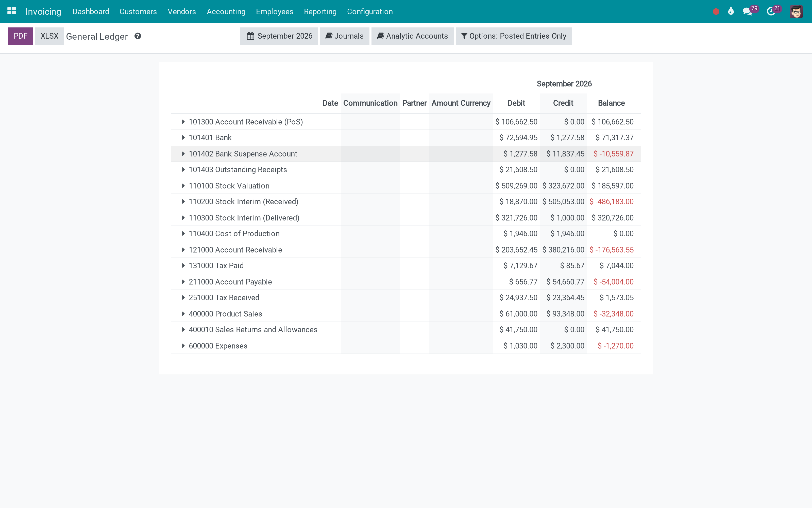Expand the 101401 Bank row

[x=183, y=137]
